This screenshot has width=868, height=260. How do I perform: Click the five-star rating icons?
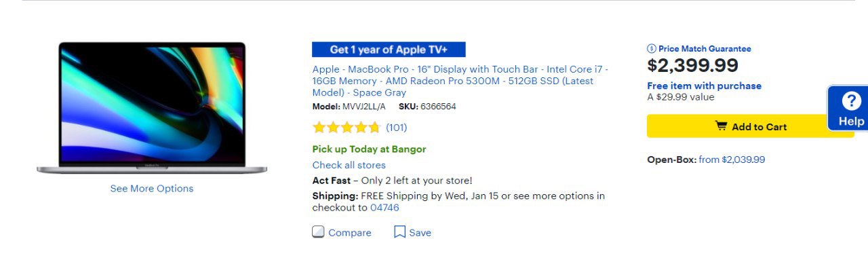pos(347,127)
